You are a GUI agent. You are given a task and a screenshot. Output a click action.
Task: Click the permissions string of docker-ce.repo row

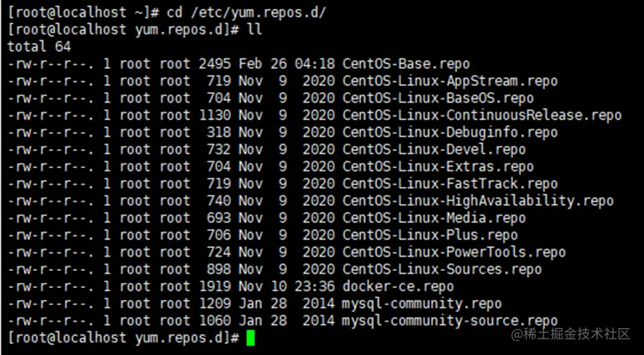pos(51,287)
